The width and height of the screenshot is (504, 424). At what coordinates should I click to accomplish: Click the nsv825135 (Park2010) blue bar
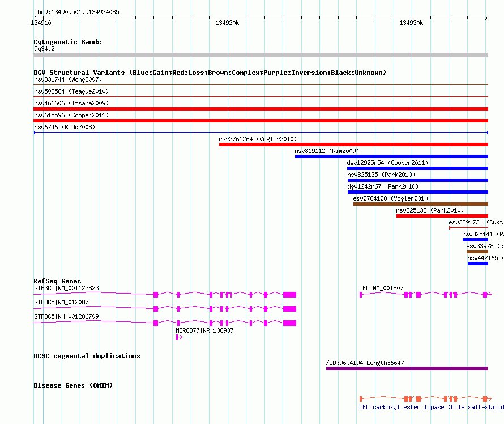point(418,180)
